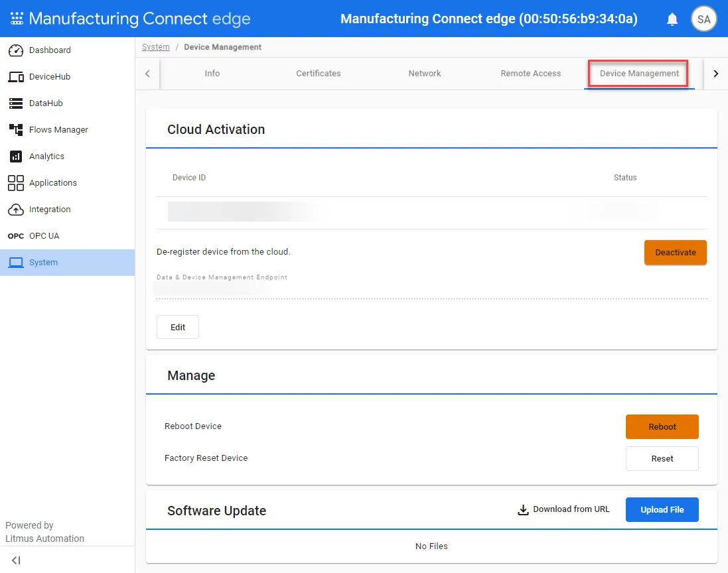Open the app grid menu icon

click(x=17, y=19)
